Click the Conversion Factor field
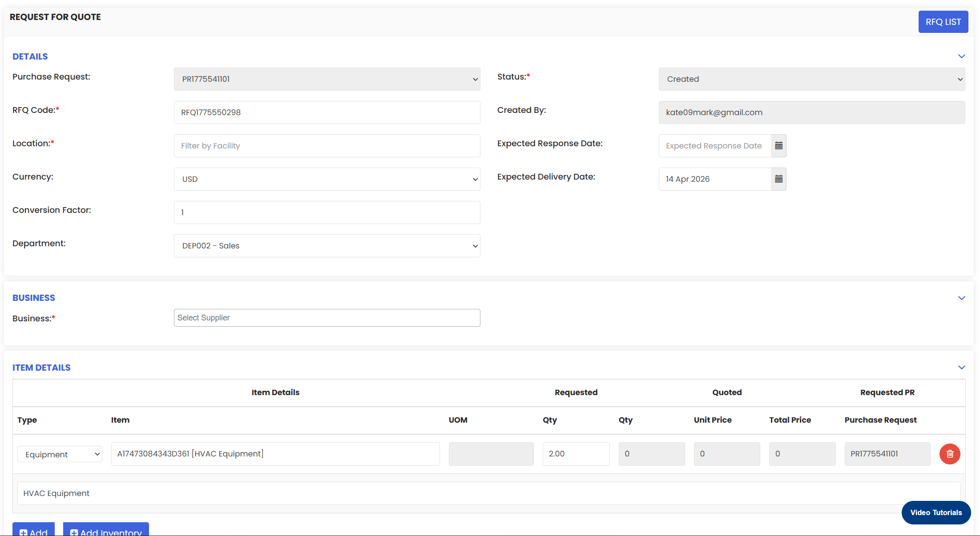 (x=327, y=212)
